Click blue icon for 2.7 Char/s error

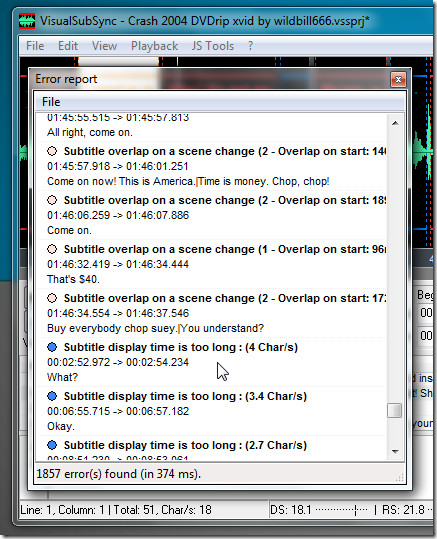click(52, 445)
